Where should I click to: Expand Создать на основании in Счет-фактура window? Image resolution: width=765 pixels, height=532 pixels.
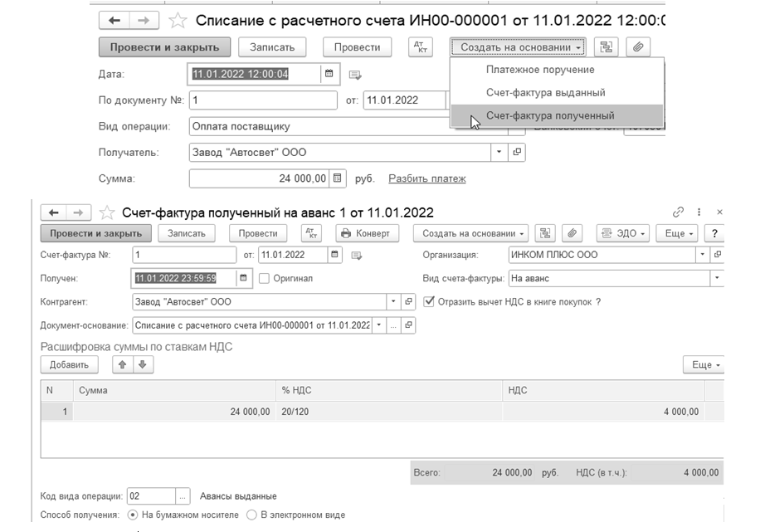click(470, 233)
